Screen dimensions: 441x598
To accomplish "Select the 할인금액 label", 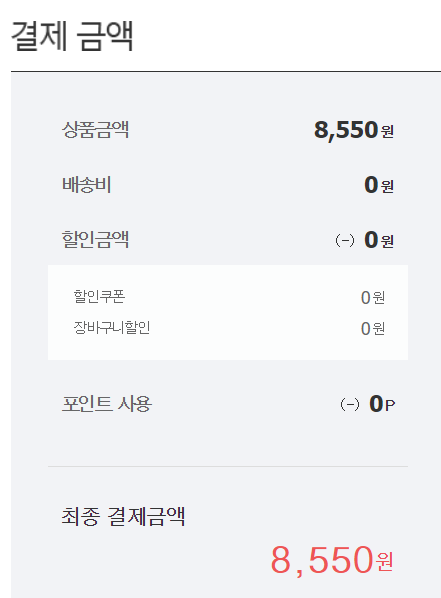I will (x=95, y=240).
